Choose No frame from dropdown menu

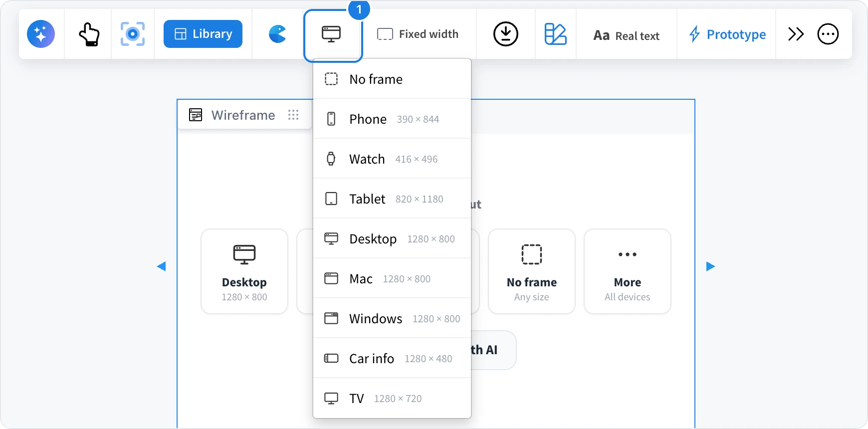(x=392, y=79)
